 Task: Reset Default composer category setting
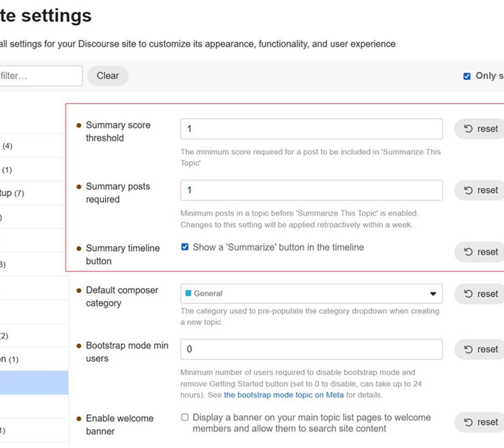pyautogui.click(x=479, y=294)
